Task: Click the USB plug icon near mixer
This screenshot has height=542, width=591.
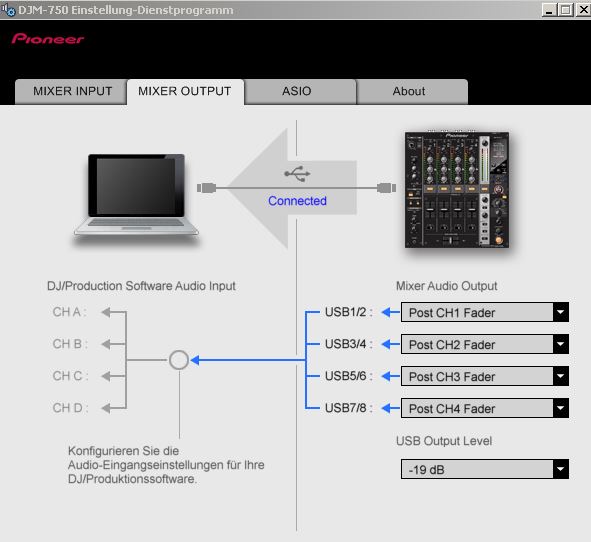Action: point(386,188)
